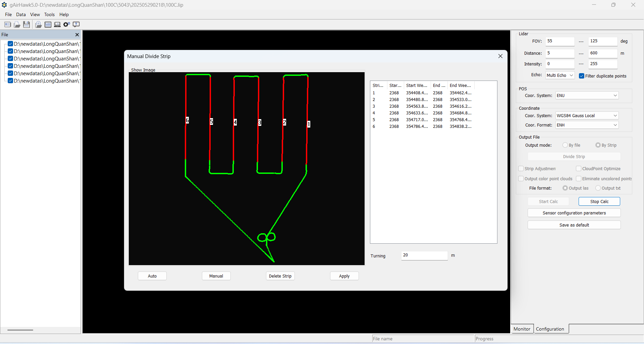644x344 pixels.
Task: Uncheck the first file in File list
Action: click(10, 44)
